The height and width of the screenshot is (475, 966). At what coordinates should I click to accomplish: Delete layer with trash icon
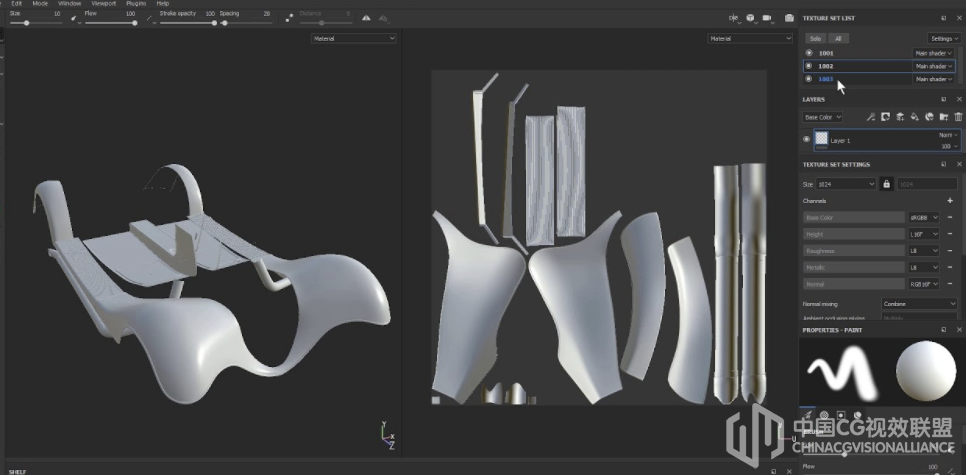pos(958,116)
